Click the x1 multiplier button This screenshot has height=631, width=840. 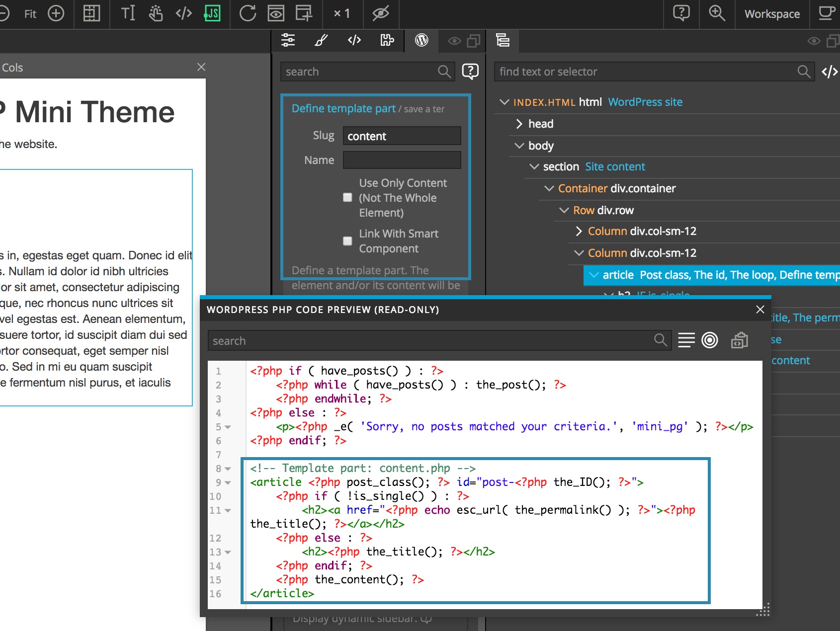(342, 13)
